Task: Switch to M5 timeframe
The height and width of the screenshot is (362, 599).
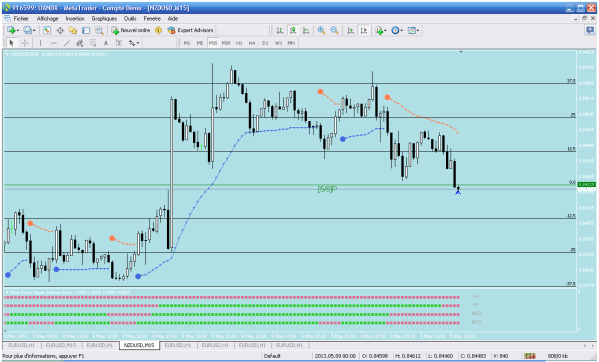Action: tap(200, 43)
